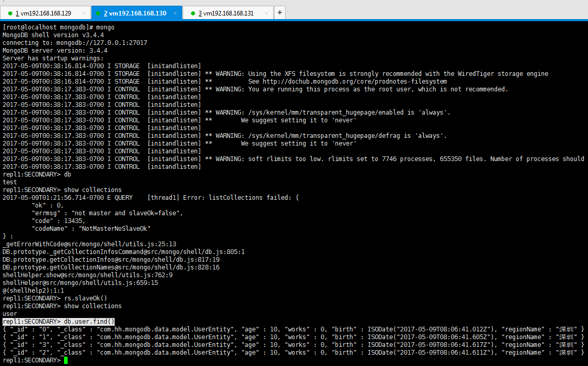Click the root user warning line
588x366 pixels.
coord(256,89)
